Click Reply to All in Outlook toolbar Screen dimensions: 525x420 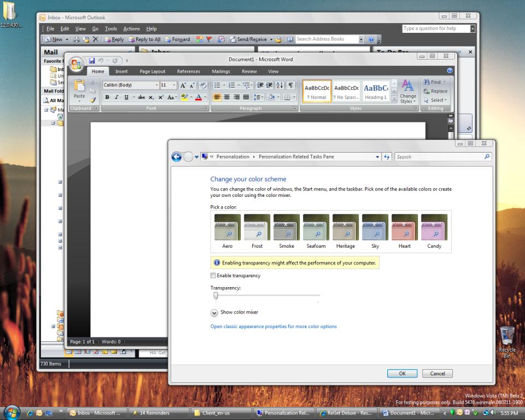point(144,39)
